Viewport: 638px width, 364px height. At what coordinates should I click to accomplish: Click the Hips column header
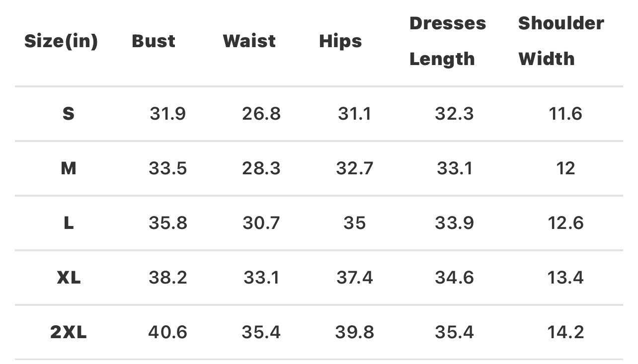[340, 41]
